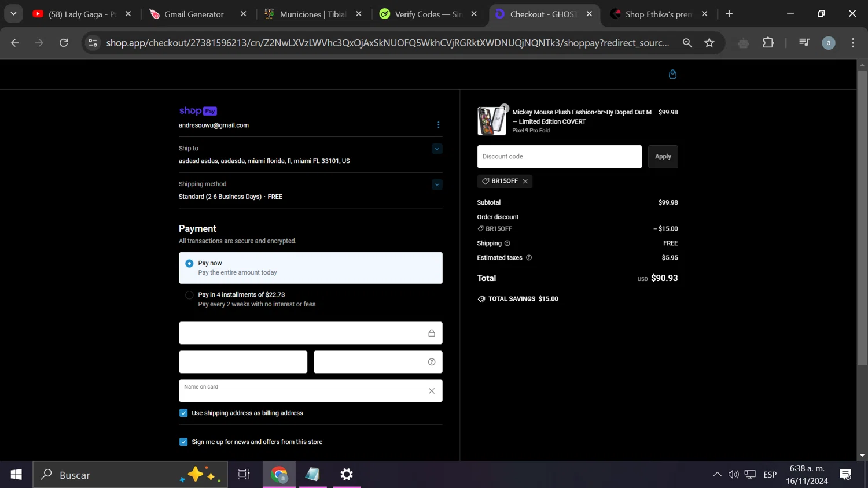Click the expiration date input field
This screenshot has width=868, height=488.
[x=243, y=362]
